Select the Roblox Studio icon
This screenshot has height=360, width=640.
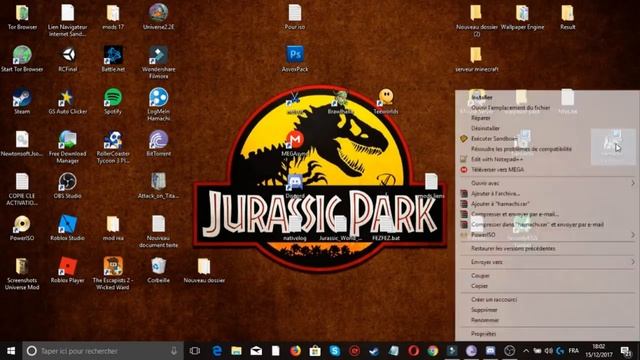[68, 228]
